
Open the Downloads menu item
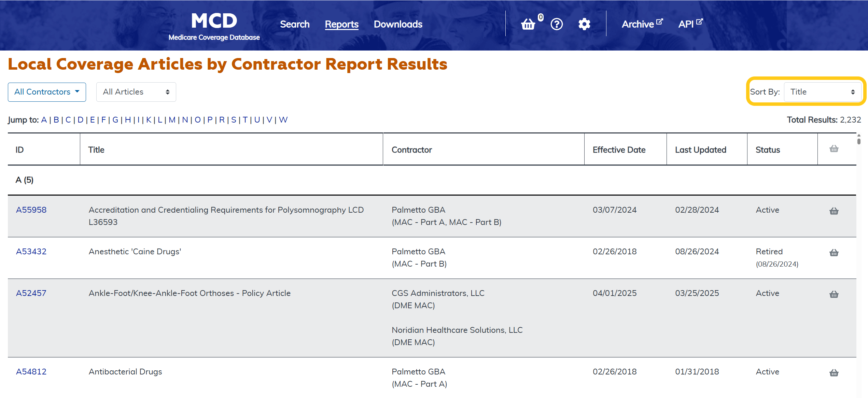pos(398,24)
